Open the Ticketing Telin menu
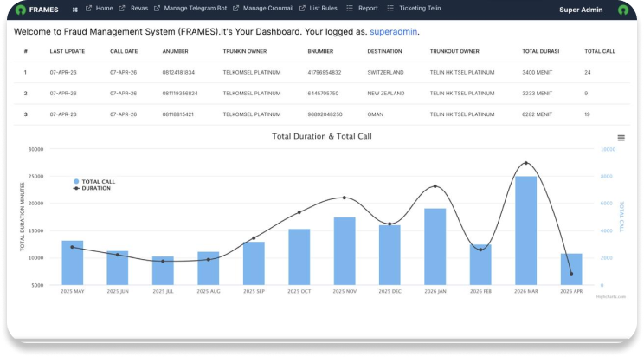This screenshot has width=644, height=357. (420, 8)
